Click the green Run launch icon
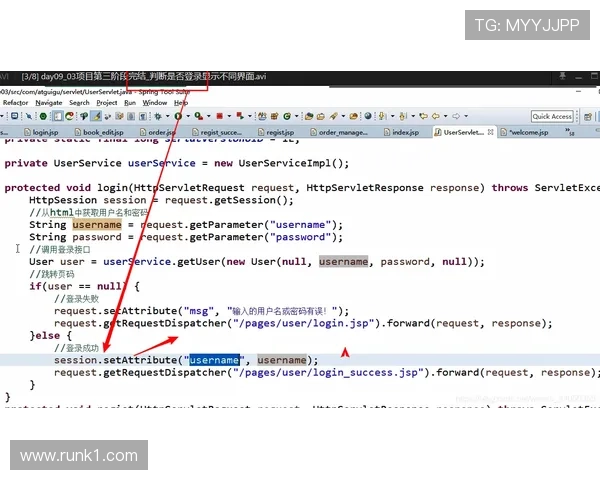This screenshot has height=480, width=600. pyautogui.click(x=177, y=117)
